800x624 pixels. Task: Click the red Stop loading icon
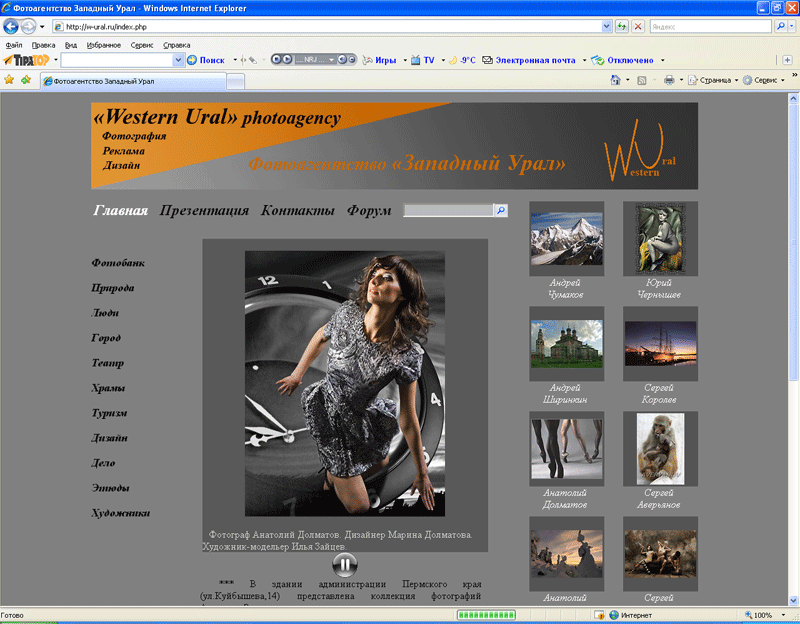click(x=637, y=26)
